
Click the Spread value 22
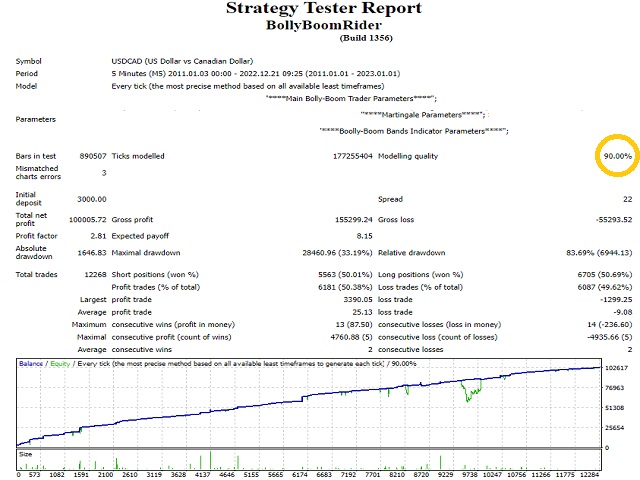click(627, 199)
